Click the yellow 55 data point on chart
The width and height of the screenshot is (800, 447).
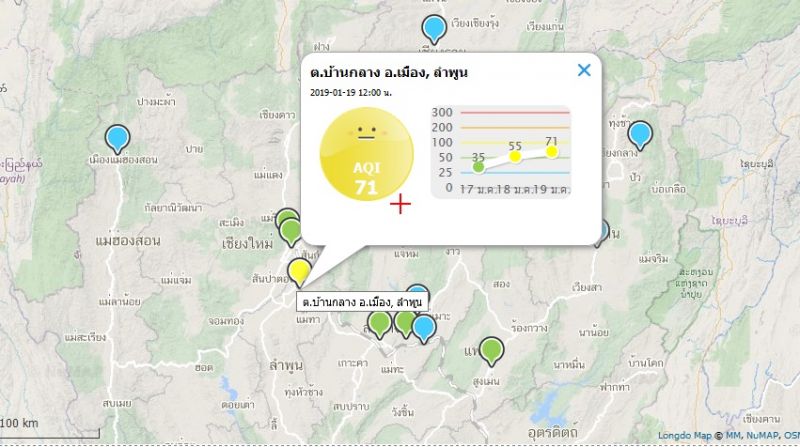[x=515, y=156]
